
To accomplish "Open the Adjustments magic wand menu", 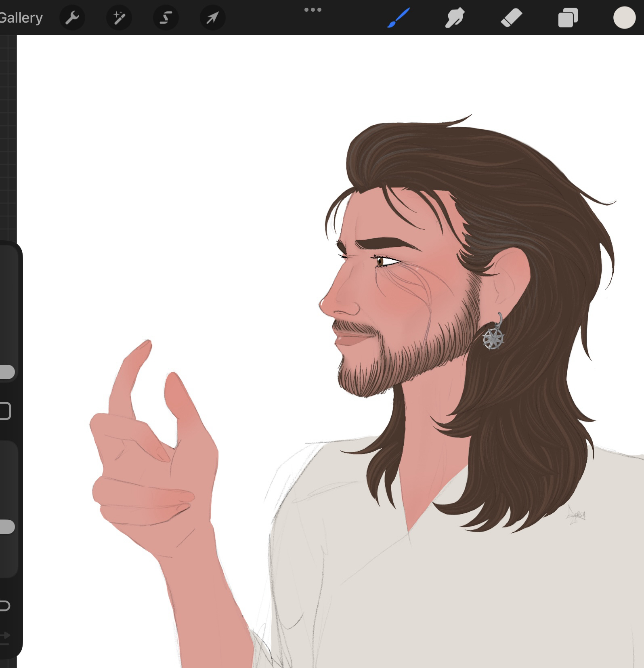I will point(119,18).
